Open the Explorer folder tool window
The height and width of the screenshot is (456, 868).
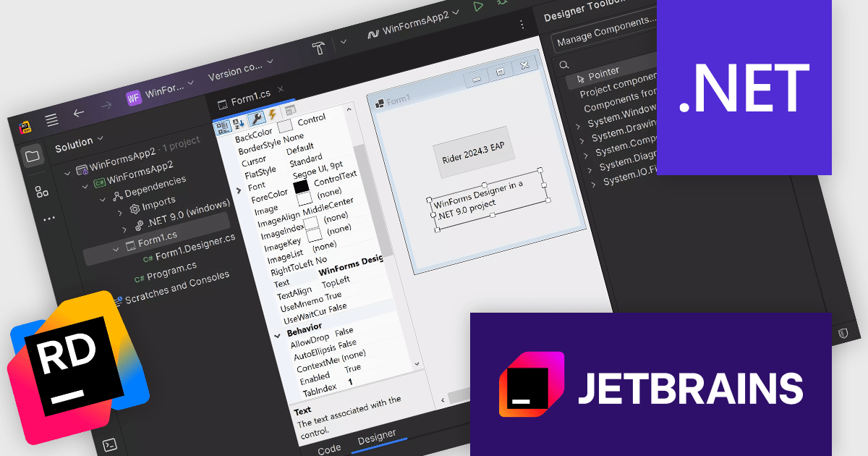click(32, 156)
